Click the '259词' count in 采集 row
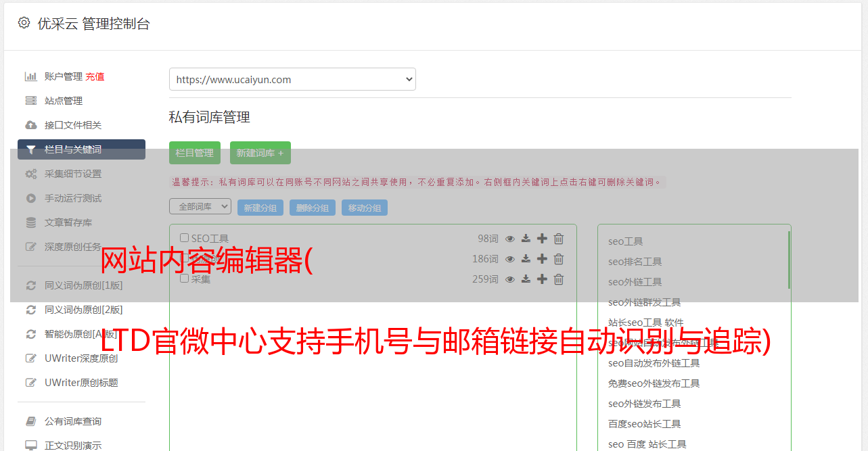Screen dimensions: 868x451 [x=485, y=279]
